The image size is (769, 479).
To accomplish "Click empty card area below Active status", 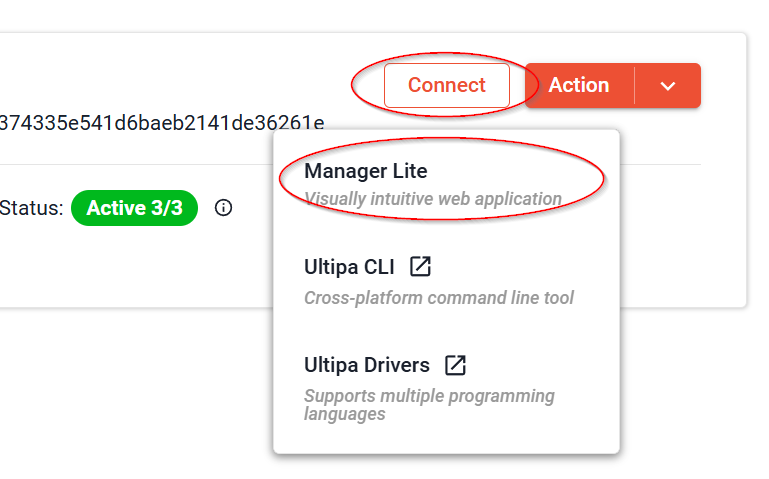I will pos(130,268).
